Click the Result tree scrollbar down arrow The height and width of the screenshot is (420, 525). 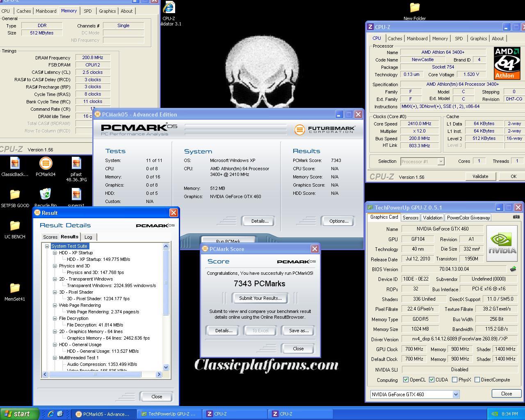click(x=166, y=367)
